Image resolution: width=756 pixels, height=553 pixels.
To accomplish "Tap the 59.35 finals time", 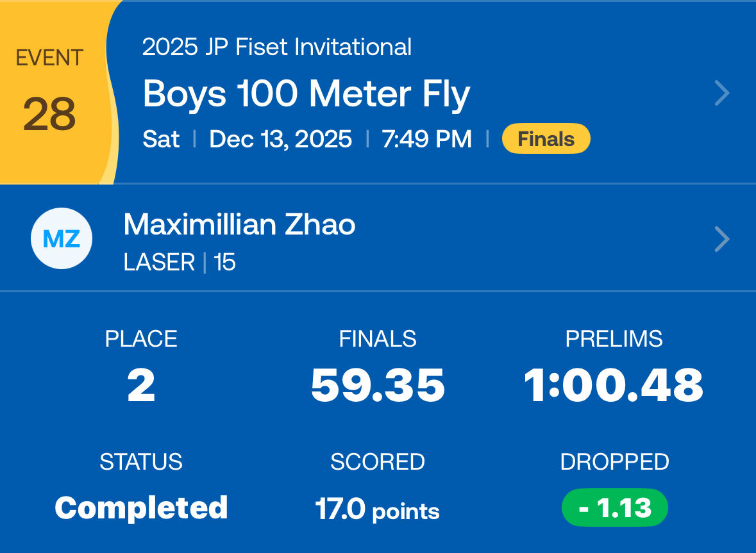I will [378, 386].
